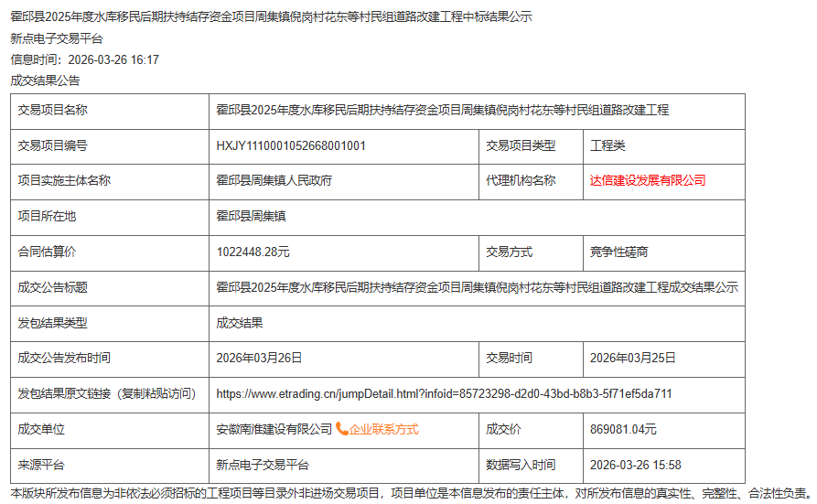Open the red 达信建设发展有限公司 agency link
The height and width of the screenshot is (504, 817).
tap(648, 181)
